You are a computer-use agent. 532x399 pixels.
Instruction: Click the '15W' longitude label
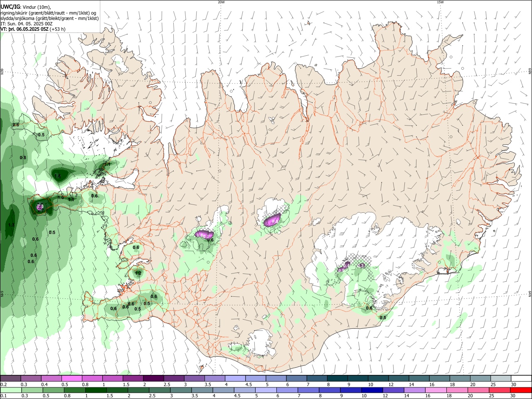(440, 2)
